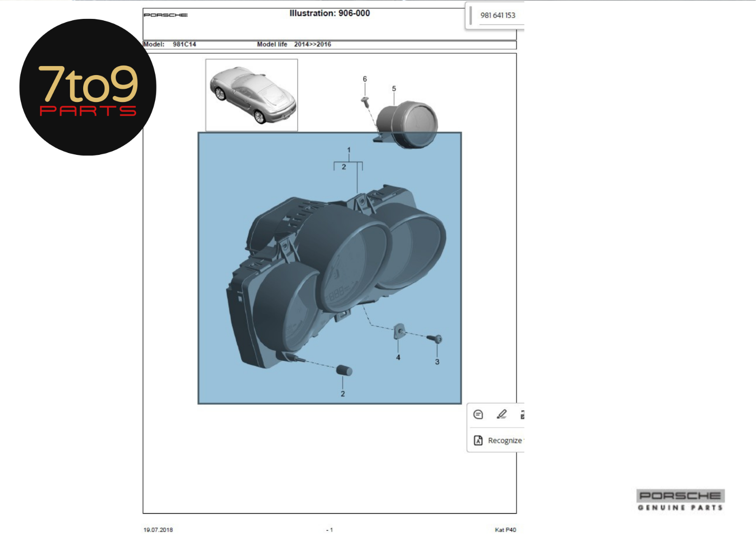Click the Illustration: 906-000 title
Screen dimensions: 756x534
[329, 13]
